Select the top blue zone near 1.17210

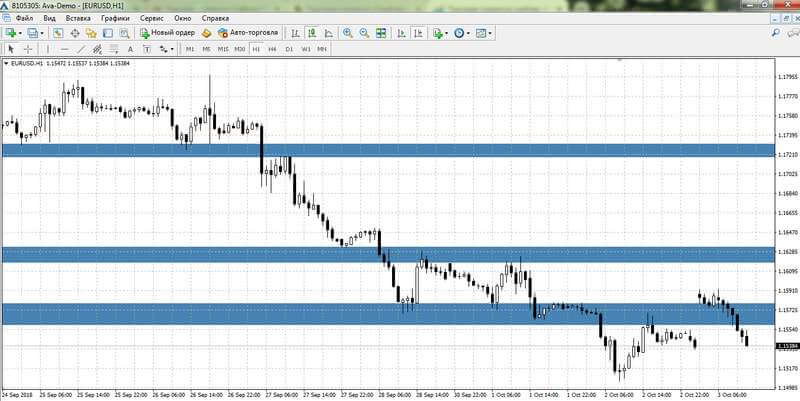[x=388, y=150]
